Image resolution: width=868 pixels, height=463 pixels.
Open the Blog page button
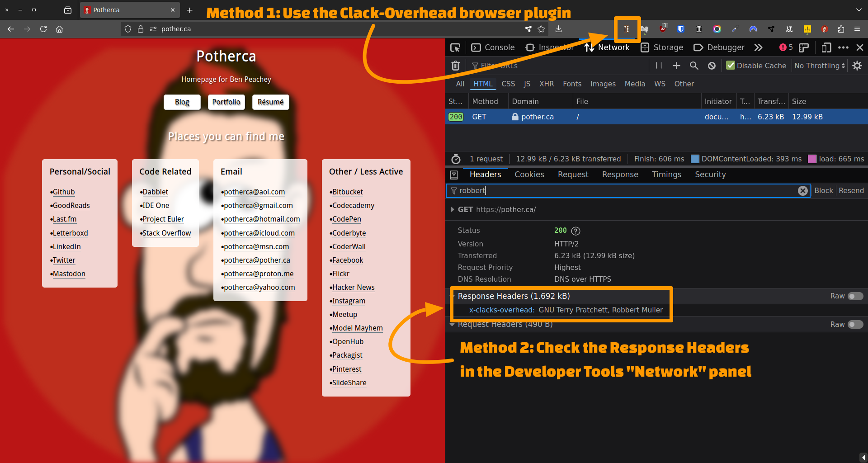tap(182, 102)
